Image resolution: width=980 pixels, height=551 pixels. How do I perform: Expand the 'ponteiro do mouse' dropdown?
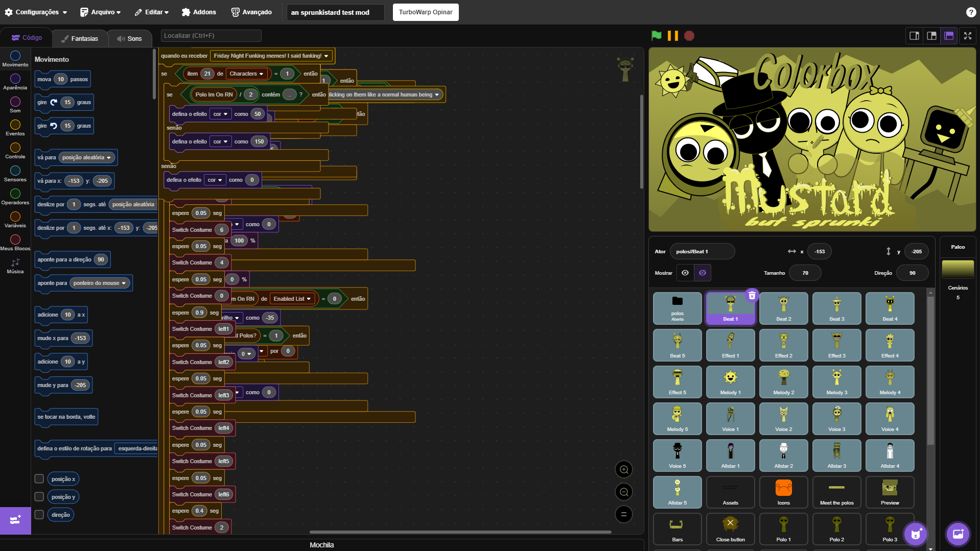pyautogui.click(x=100, y=283)
